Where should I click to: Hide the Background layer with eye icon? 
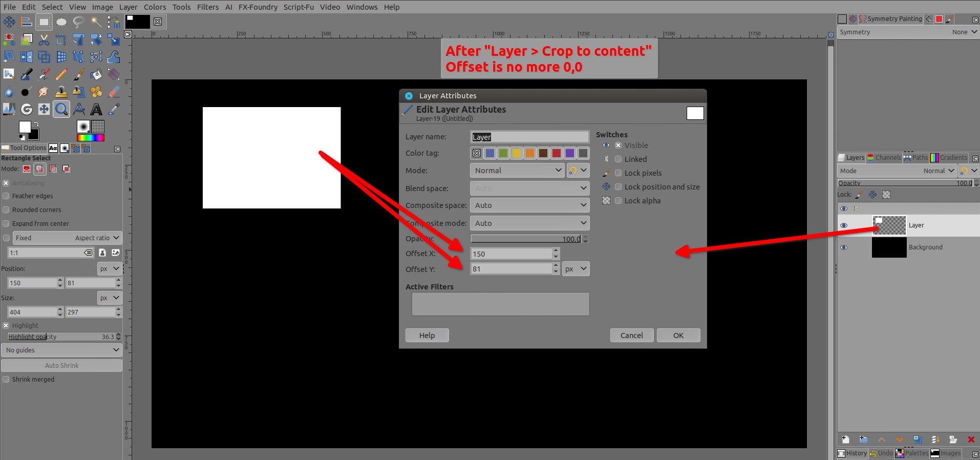844,247
